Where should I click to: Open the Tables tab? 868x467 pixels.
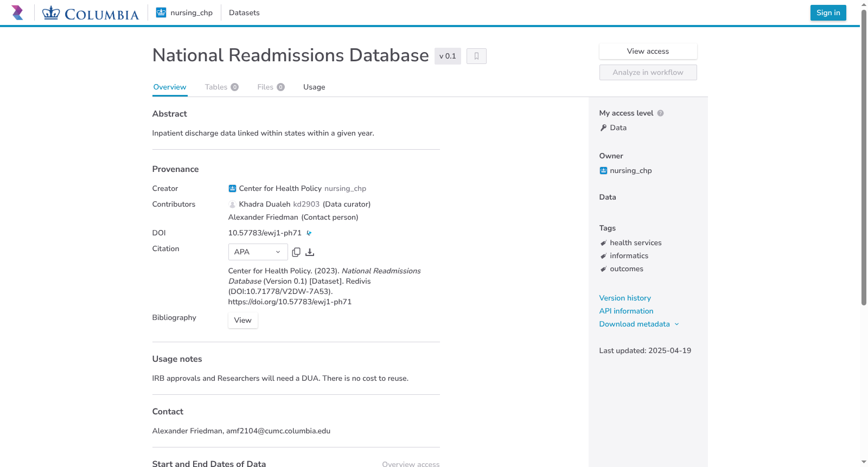pos(222,87)
